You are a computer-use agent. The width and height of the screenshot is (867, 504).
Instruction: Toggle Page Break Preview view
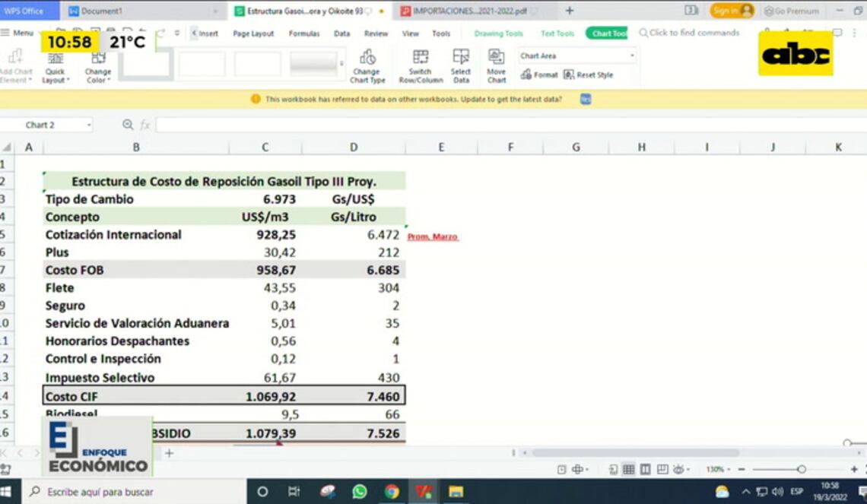pos(645,470)
